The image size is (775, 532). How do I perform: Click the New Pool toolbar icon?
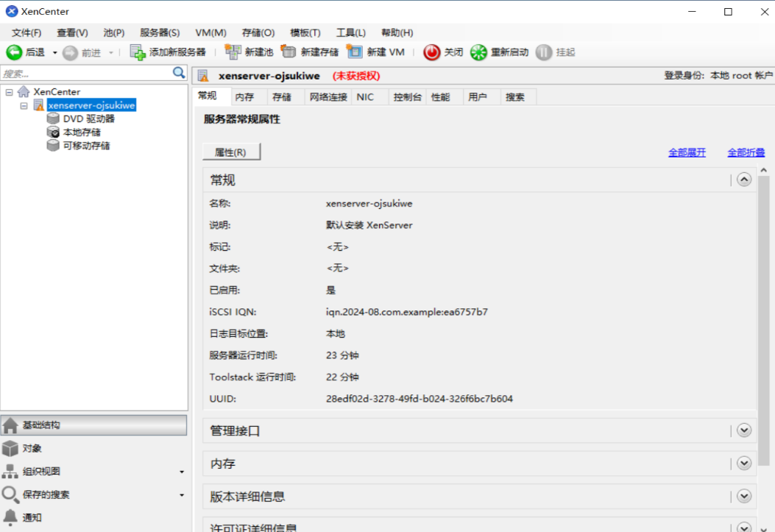pyautogui.click(x=233, y=52)
